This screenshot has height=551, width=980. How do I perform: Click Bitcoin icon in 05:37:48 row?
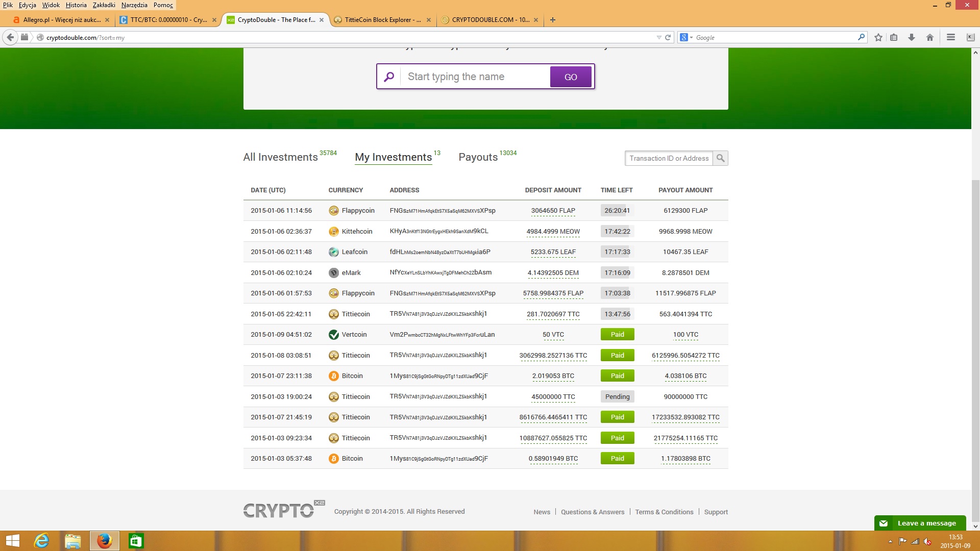point(334,459)
